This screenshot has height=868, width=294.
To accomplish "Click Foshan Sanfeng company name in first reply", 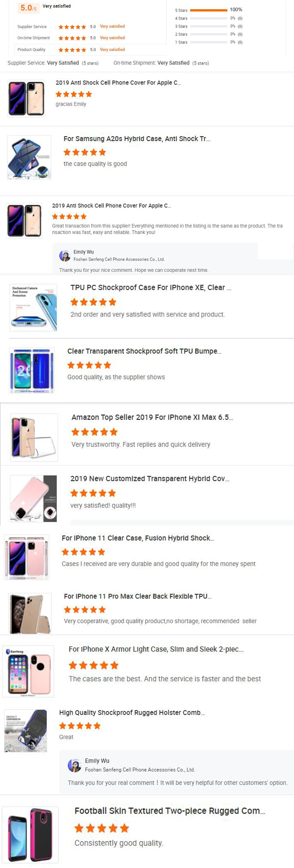I will pyautogui.click(x=119, y=259).
